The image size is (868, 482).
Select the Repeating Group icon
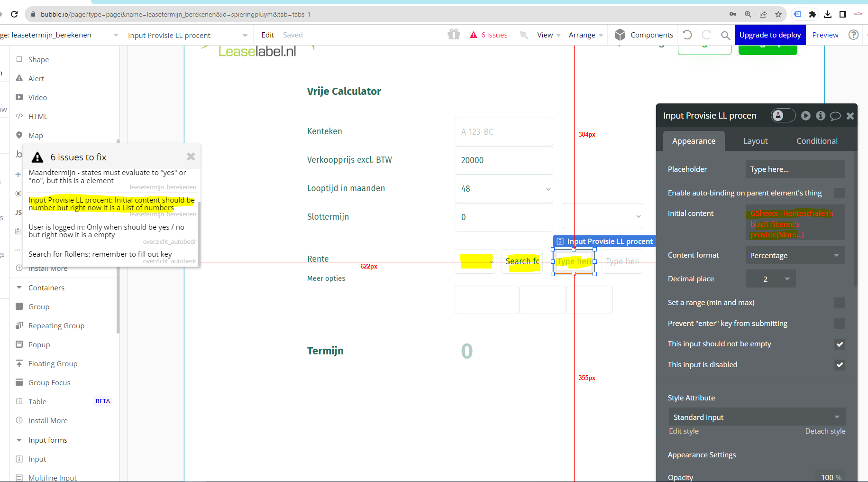pyautogui.click(x=19, y=325)
